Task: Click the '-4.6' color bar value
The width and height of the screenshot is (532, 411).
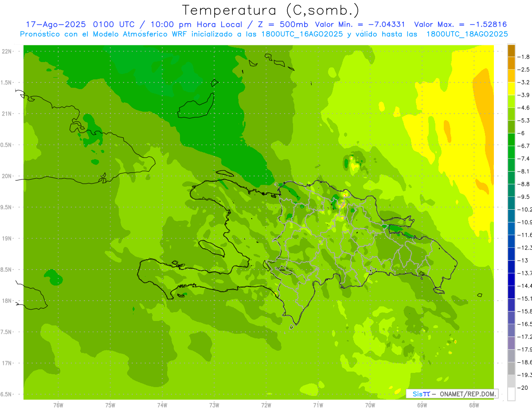Action: 524,108
